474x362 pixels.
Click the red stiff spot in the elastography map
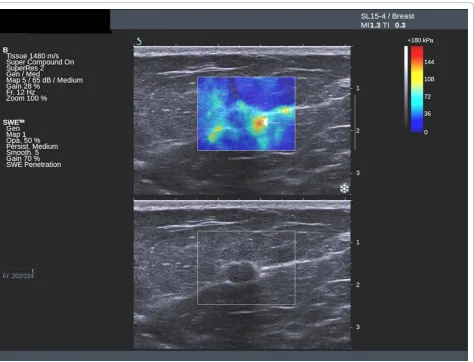[x=259, y=123]
